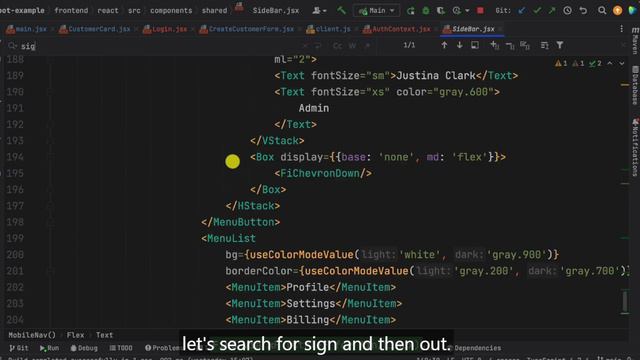This screenshot has height=360, width=640.
Task: Open search results in Find window
Action: pos(475,45)
